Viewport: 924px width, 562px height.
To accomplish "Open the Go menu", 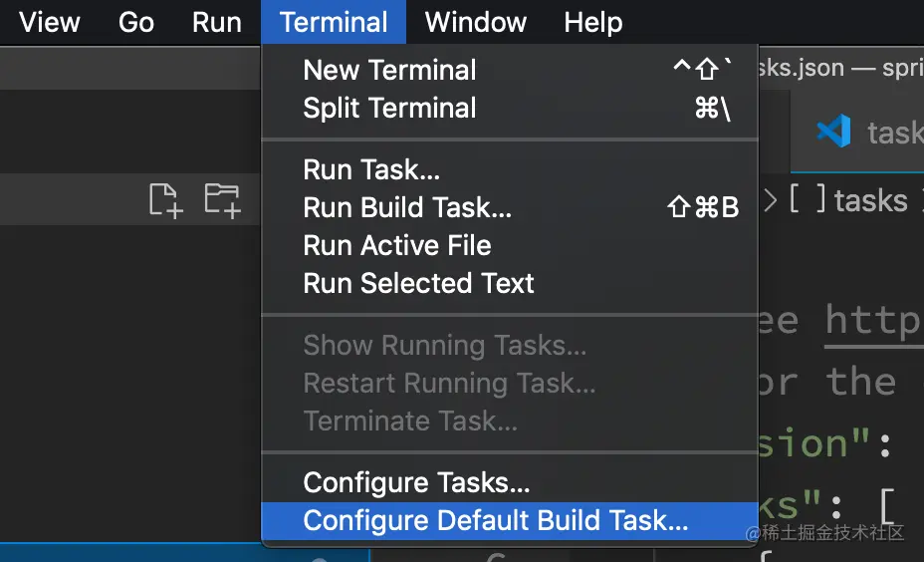I will pos(136,22).
